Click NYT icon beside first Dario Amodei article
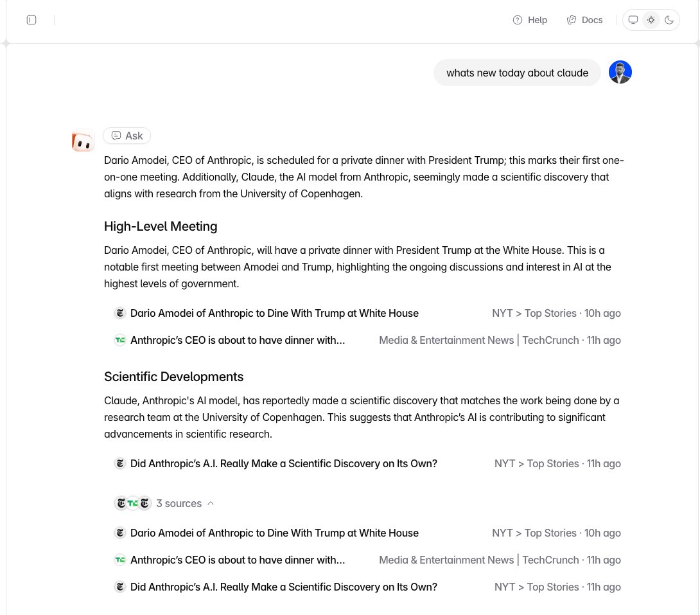 coord(119,313)
